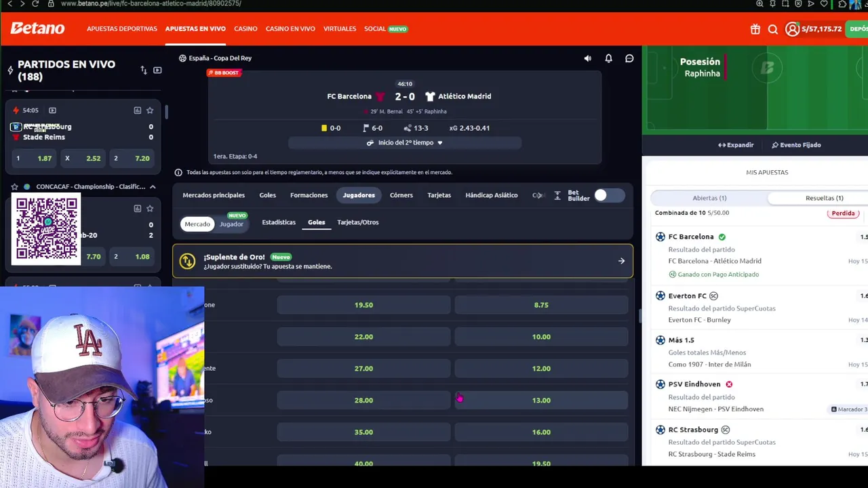Image resolution: width=868 pixels, height=488 pixels.
Task: Click browser back arrow
Action: click(9, 4)
